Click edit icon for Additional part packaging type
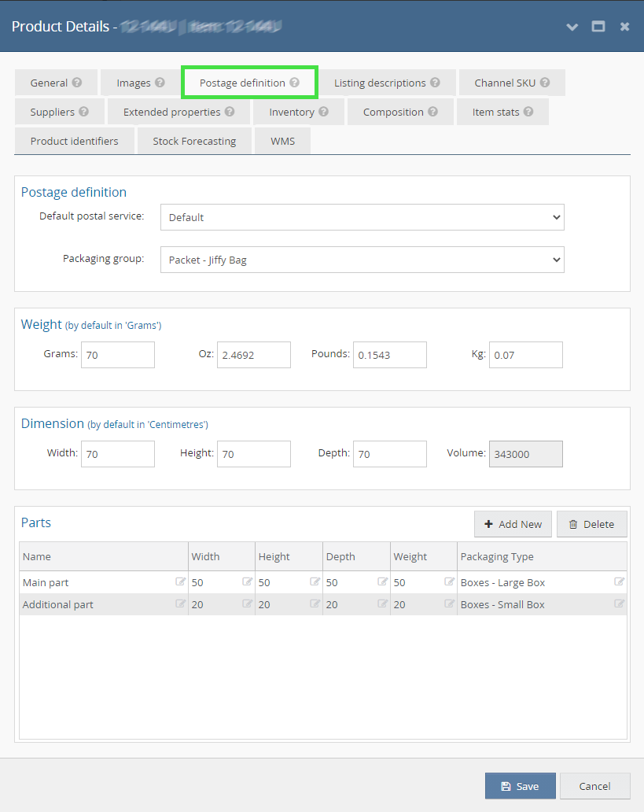 [619, 604]
